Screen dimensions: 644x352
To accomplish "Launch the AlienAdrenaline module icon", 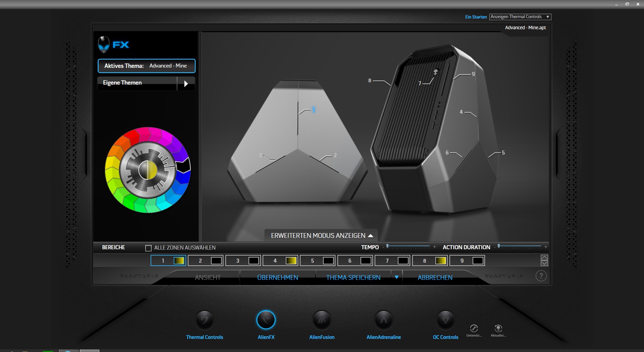I will click(x=383, y=320).
